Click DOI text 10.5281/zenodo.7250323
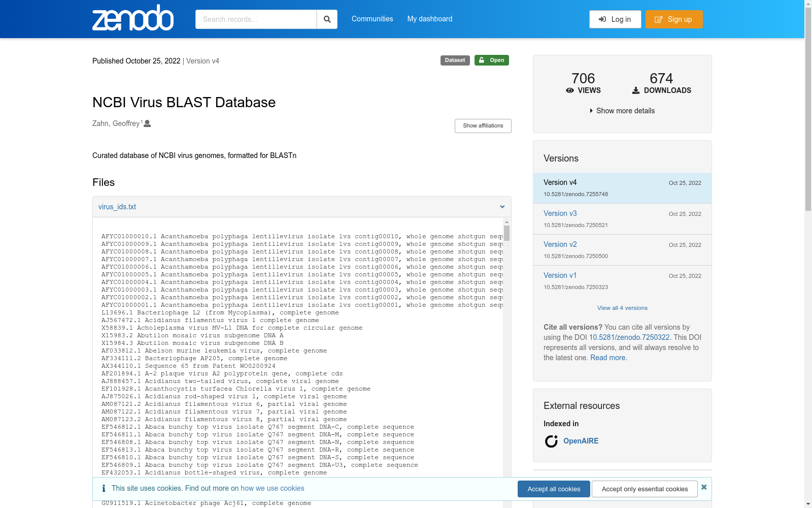The width and height of the screenshot is (812, 508). [576, 287]
